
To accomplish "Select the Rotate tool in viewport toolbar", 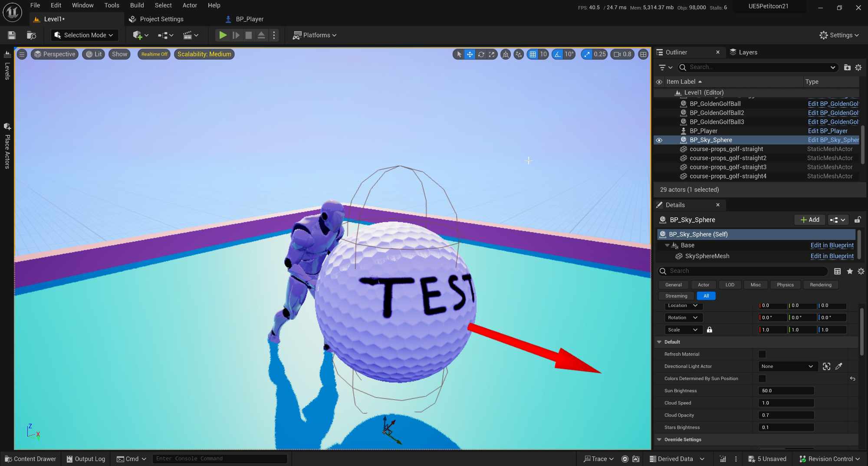I will click(481, 54).
